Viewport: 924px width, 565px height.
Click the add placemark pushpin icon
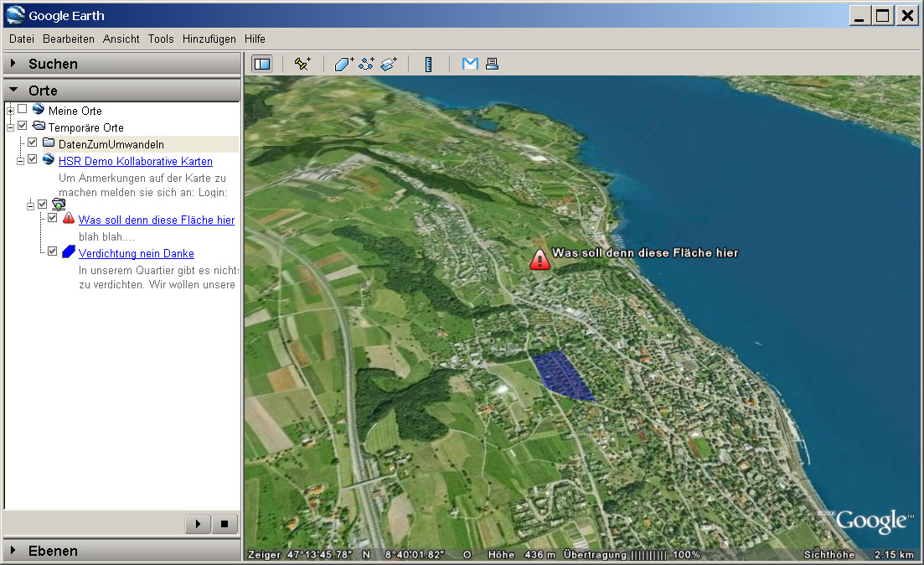pos(302,64)
